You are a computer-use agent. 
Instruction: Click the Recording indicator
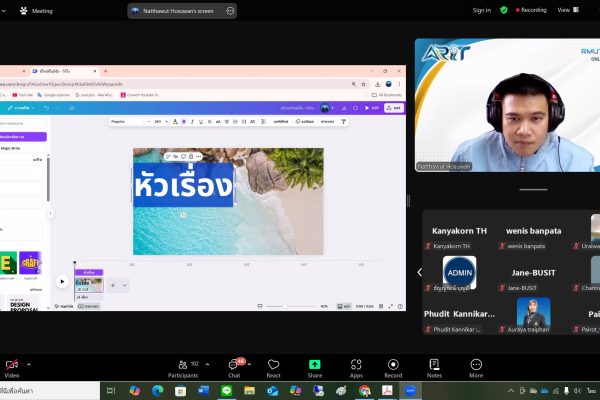[x=531, y=10]
